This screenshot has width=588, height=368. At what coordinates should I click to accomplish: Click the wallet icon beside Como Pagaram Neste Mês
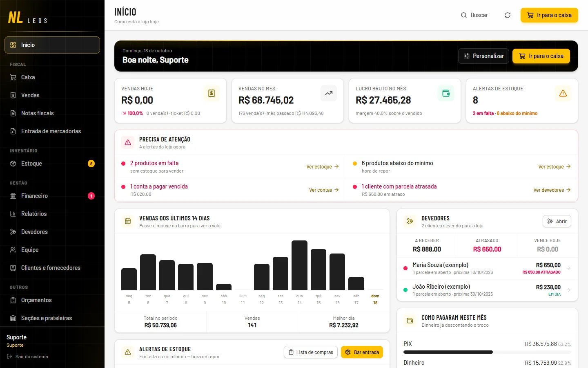pos(410,321)
